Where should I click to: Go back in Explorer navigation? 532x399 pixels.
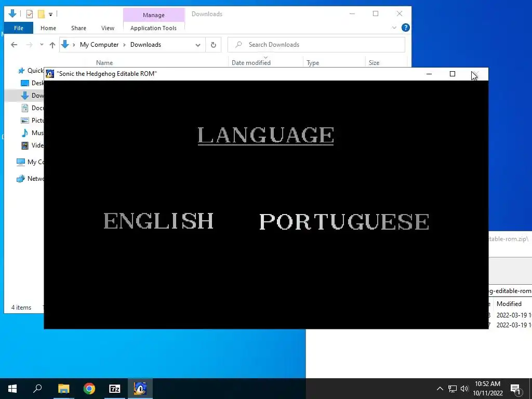[14, 45]
